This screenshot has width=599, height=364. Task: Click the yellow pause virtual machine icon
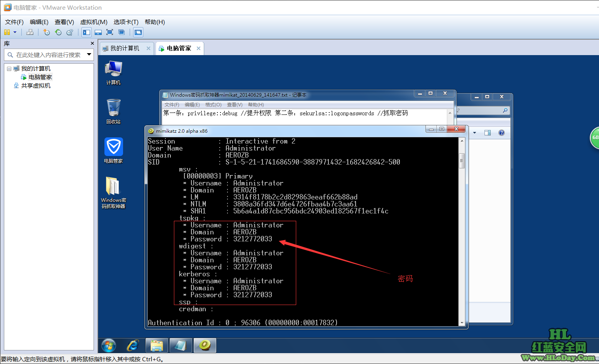coord(7,32)
